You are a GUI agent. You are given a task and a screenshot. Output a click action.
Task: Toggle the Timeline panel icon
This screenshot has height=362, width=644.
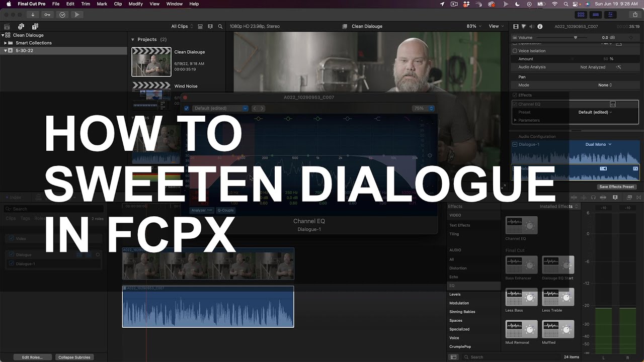(596, 15)
